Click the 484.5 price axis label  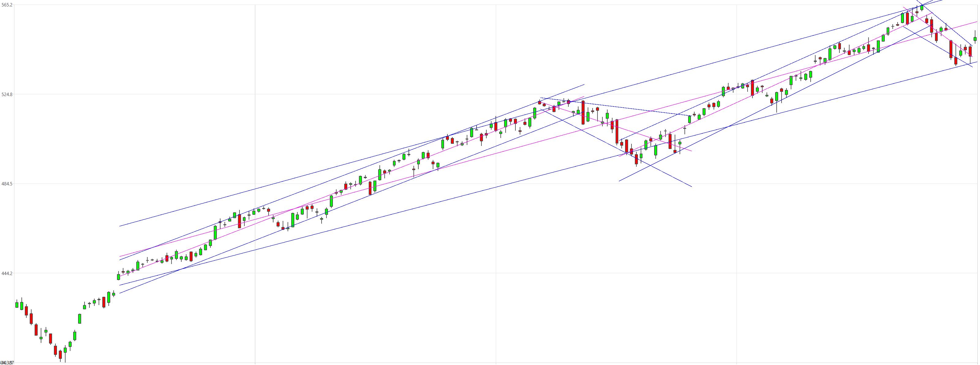point(7,184)
